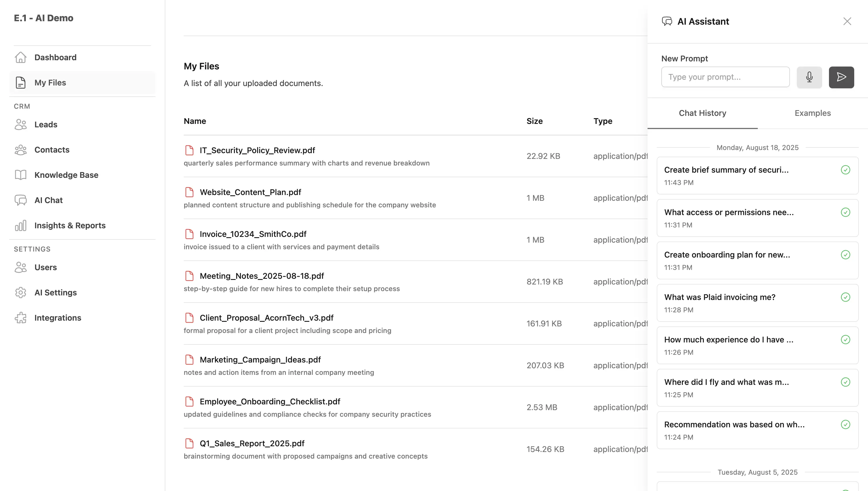
Task: Click the Type column header
Action: click(603, 121)
